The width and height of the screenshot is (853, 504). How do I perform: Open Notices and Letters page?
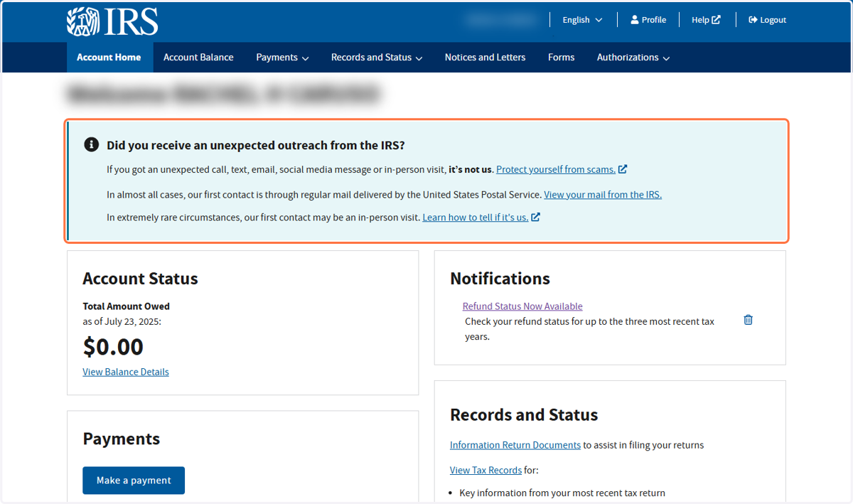point(485,58)
